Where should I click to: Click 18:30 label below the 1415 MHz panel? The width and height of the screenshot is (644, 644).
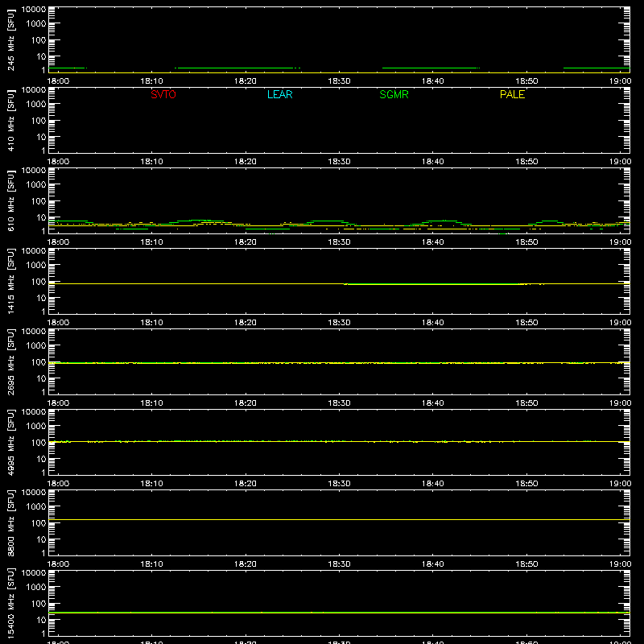[x=339, y=323]
